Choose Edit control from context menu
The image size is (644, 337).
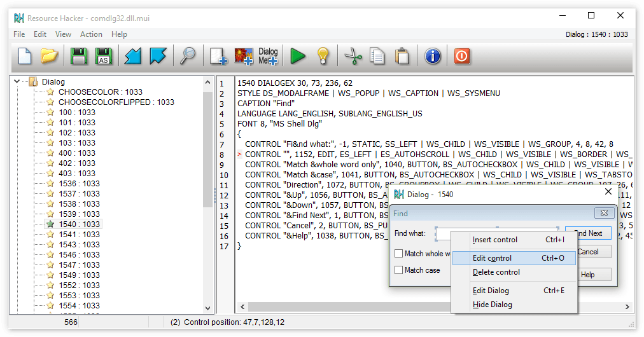(514, 258)
